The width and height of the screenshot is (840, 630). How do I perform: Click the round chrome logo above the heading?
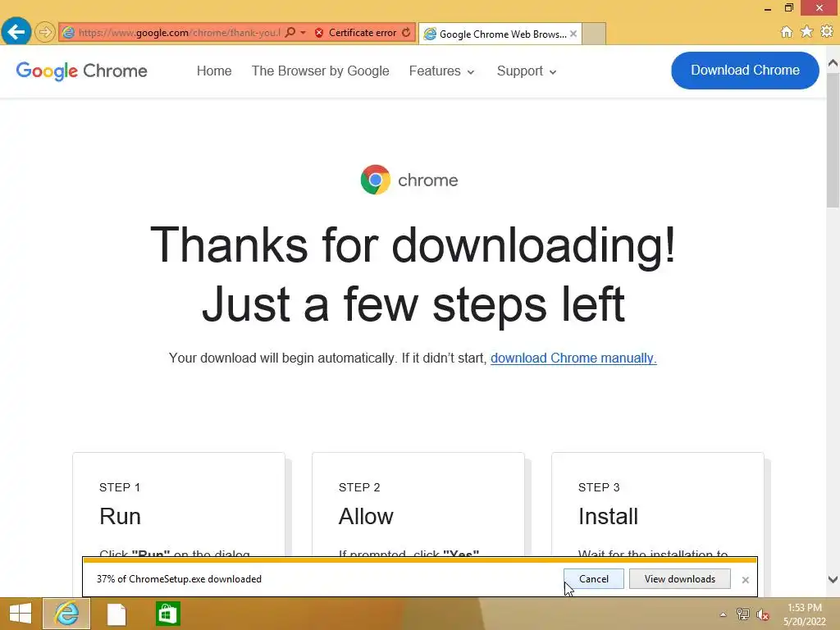point(376,180)
